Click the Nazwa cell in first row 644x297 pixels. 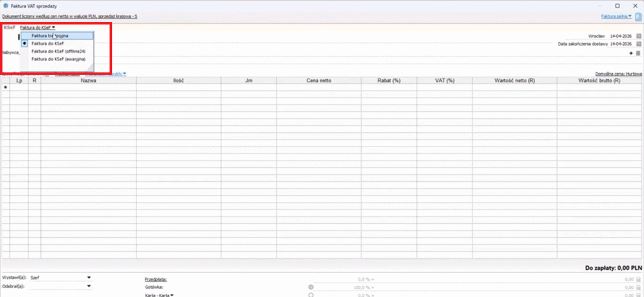88,87
